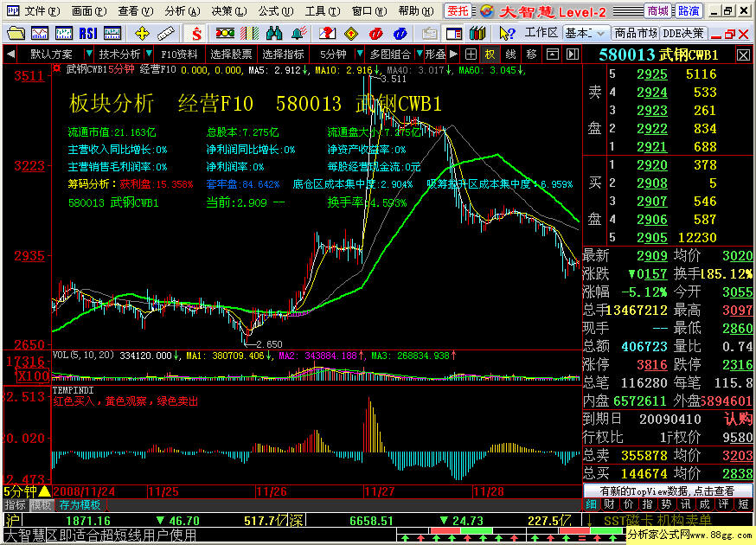756x545 pixels.
Task: Click the colored books icon
Action: pyautogui.click(x=477, y=33)
